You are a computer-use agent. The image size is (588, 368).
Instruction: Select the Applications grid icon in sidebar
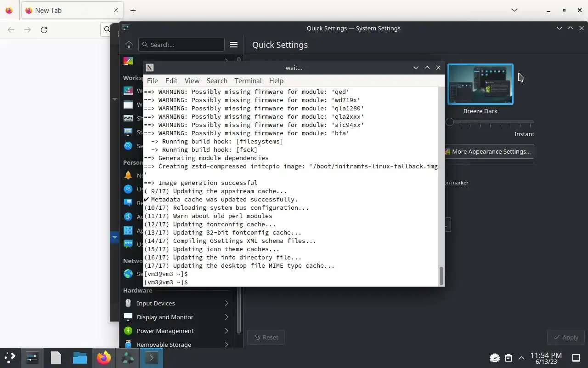coord(128,230)
